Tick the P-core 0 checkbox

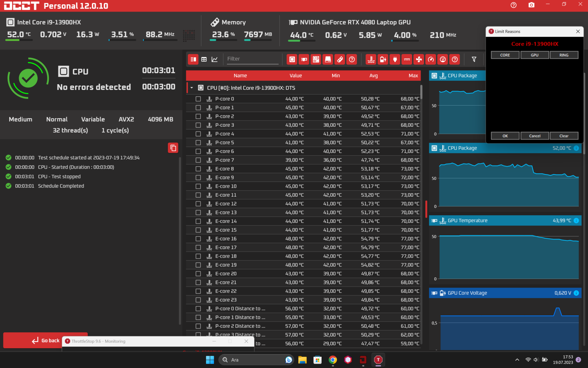pos(198,99)
